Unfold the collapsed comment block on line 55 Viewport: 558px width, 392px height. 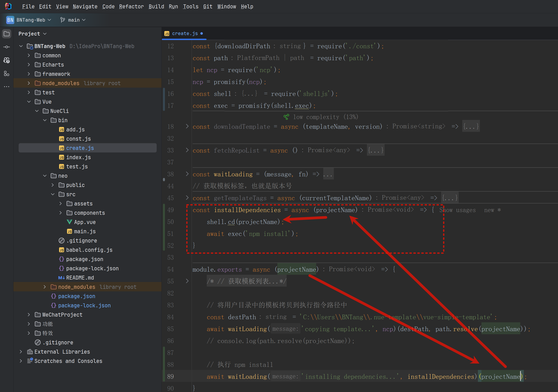(187, 281)
